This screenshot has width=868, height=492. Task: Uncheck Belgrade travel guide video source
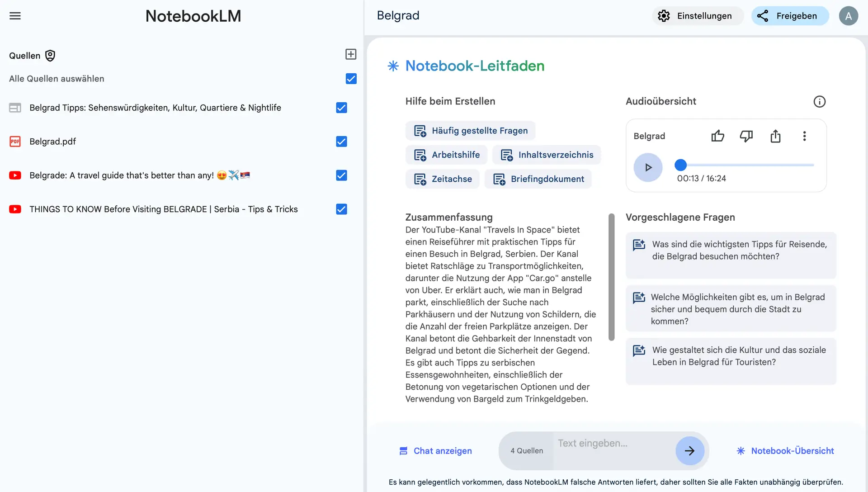point(341,175)
